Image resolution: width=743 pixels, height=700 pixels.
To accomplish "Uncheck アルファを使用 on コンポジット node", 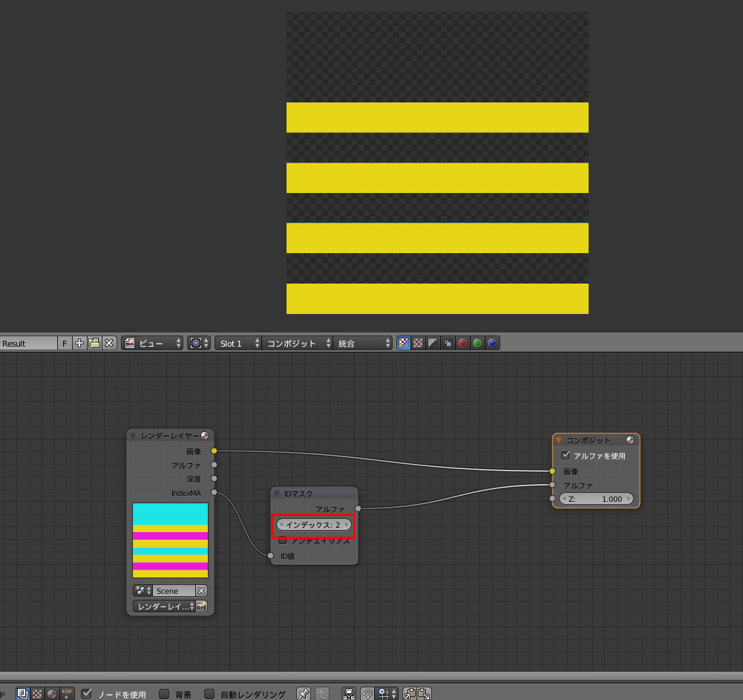I will 566,456.
